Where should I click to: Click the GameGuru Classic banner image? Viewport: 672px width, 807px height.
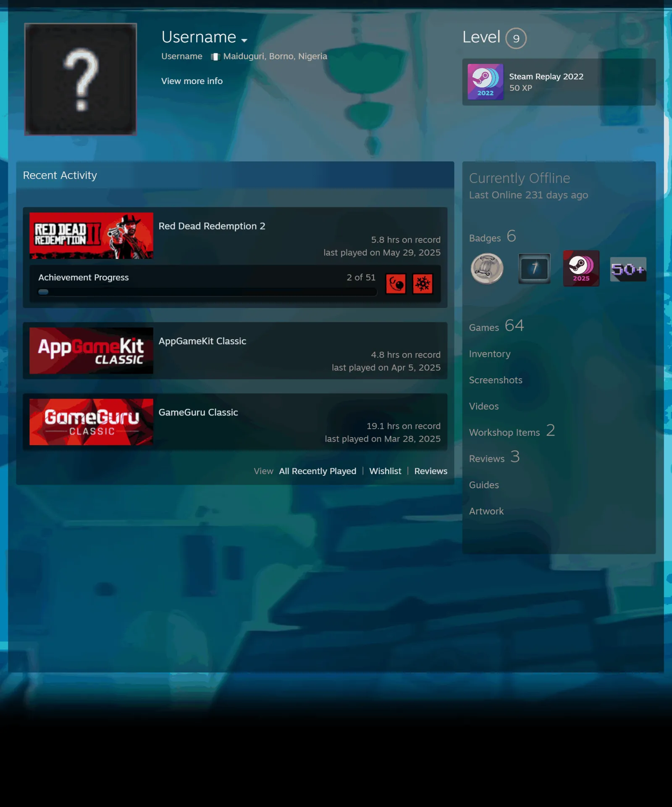coord(91,422)
